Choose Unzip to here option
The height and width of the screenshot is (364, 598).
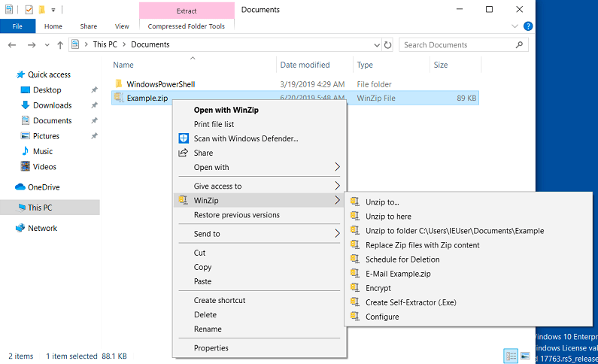[x=388, y=217]
